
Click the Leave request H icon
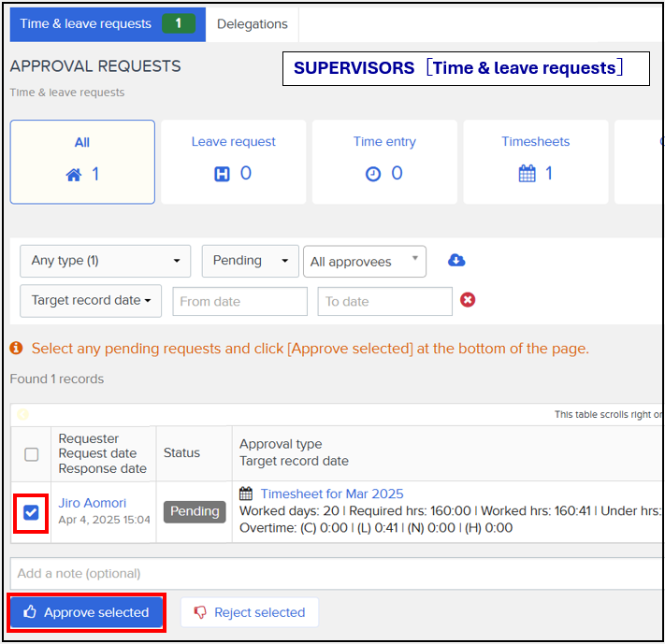[222, 174]
